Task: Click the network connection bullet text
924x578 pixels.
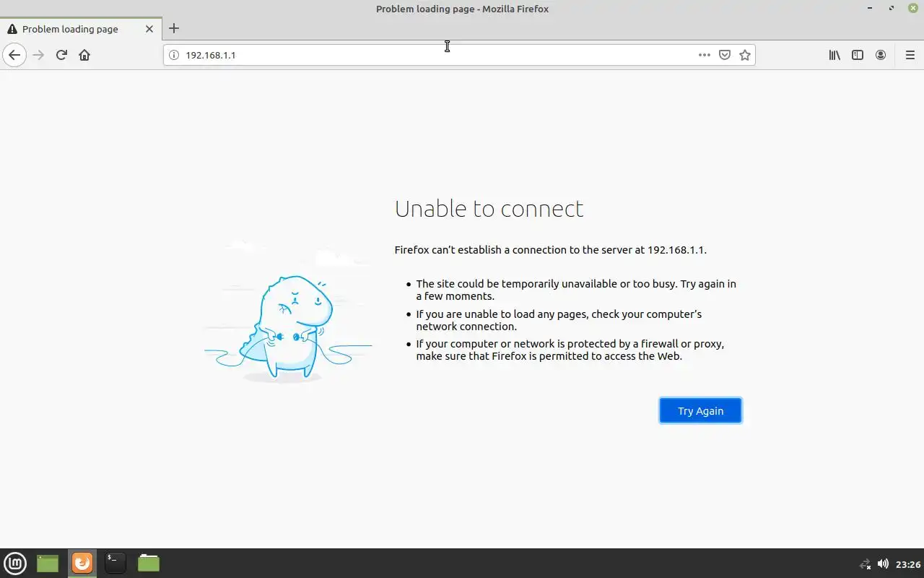Action: coord(559,320)
